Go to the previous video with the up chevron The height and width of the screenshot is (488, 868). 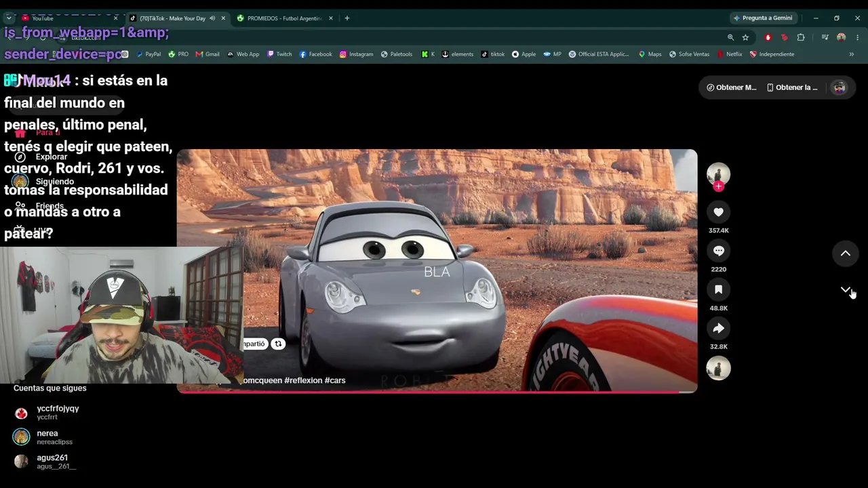[x=846, y=253]
